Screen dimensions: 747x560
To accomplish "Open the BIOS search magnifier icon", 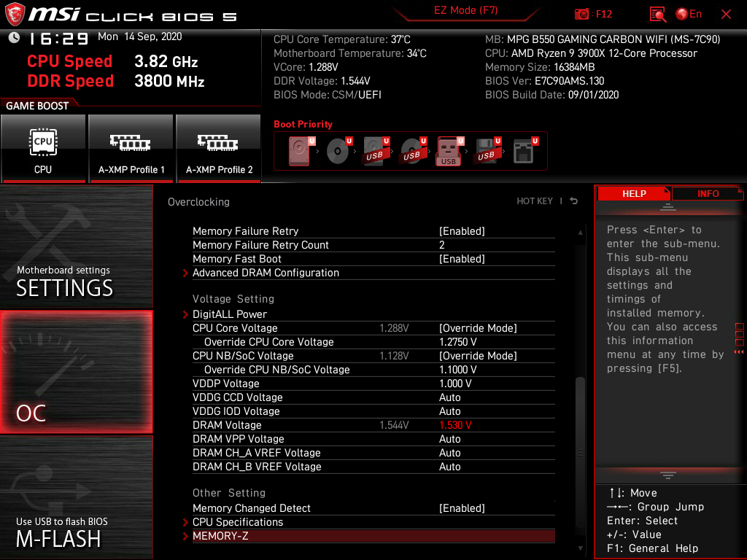I will coord(658,15).
